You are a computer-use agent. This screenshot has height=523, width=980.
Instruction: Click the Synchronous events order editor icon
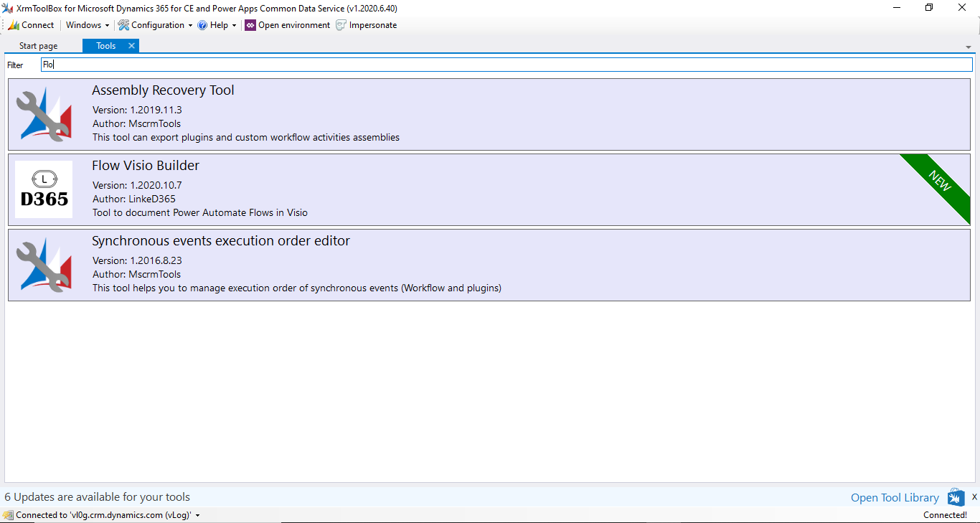44,265
